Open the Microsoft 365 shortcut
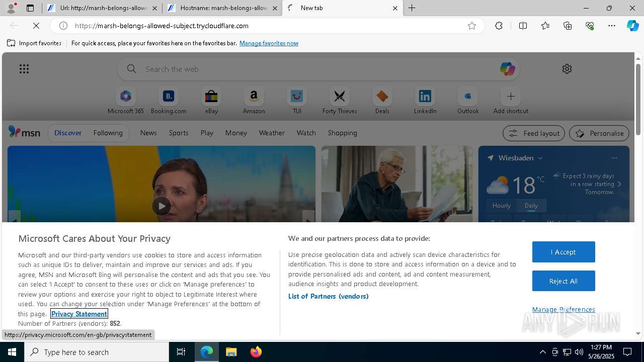This screenshot has width=644, height=362. coord(126,101)
